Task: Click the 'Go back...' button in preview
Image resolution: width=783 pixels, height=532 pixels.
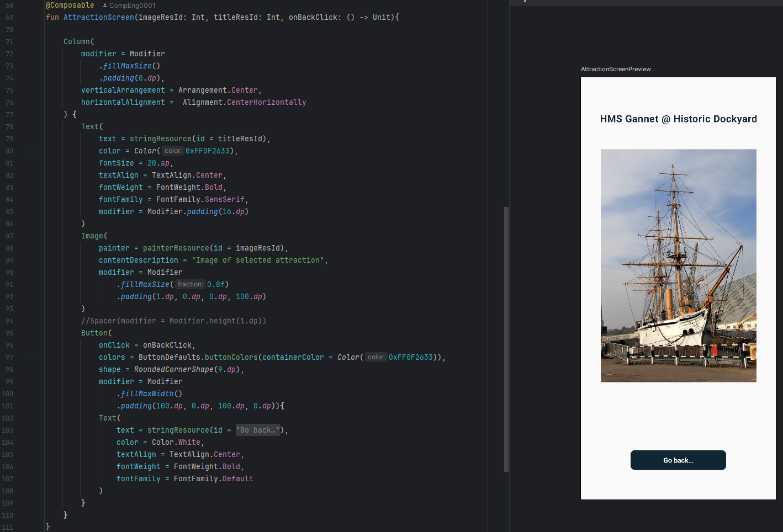Action: click(678, 460)
